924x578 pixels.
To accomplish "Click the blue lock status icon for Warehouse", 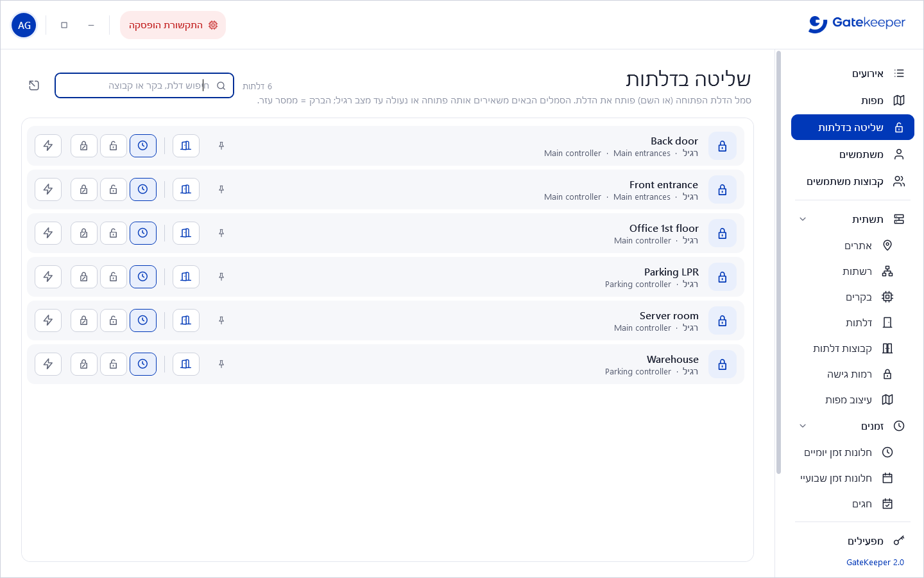I will pos(723,364).
